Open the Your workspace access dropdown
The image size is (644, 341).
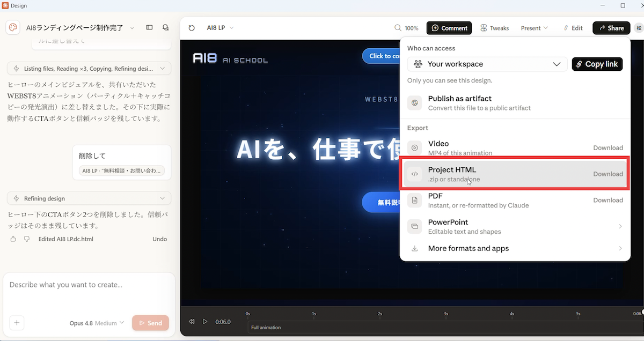pos(487,64)
